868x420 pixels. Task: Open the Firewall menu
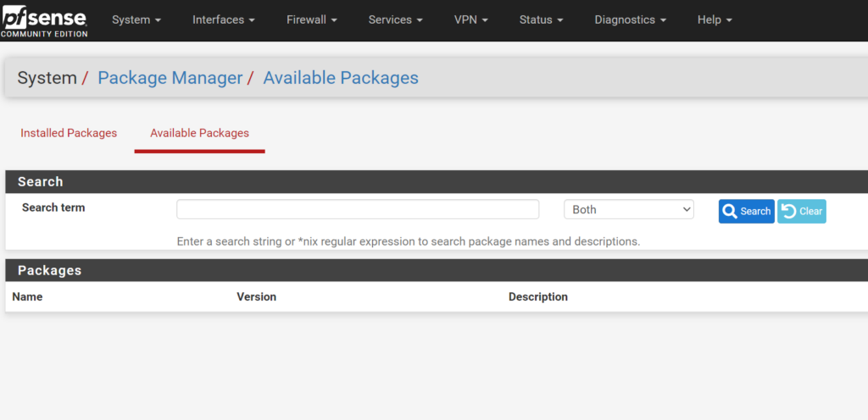(311, 19)
